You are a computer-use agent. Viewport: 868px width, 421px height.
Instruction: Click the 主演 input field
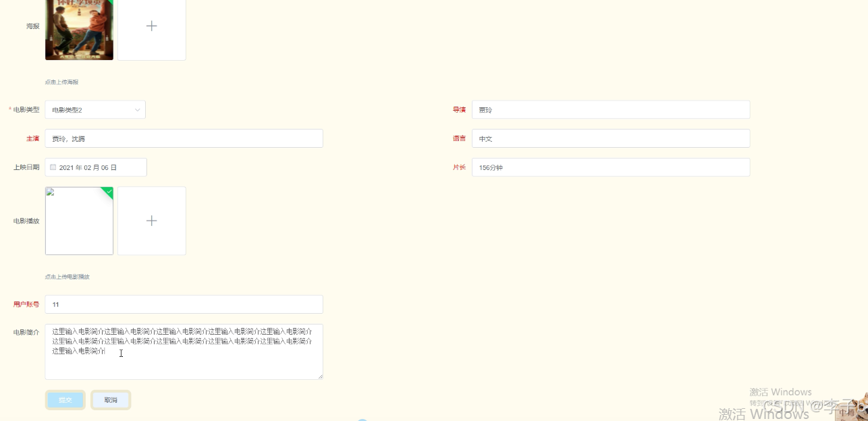pos(184,138)
